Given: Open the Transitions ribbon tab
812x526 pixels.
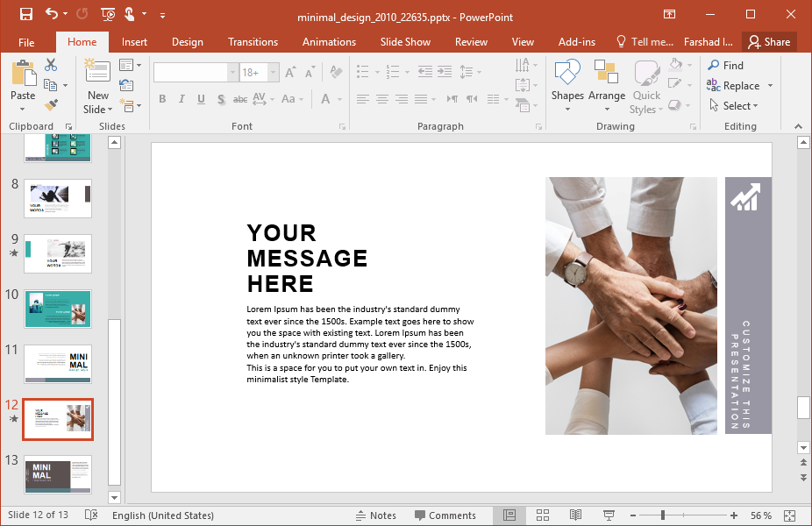Looking at the screenshot, I should [253, 42].
